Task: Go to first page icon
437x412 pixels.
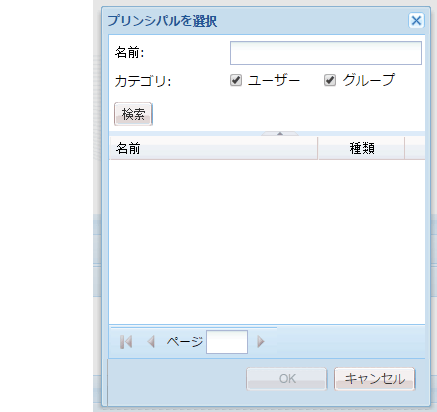Action: point(126,342)
